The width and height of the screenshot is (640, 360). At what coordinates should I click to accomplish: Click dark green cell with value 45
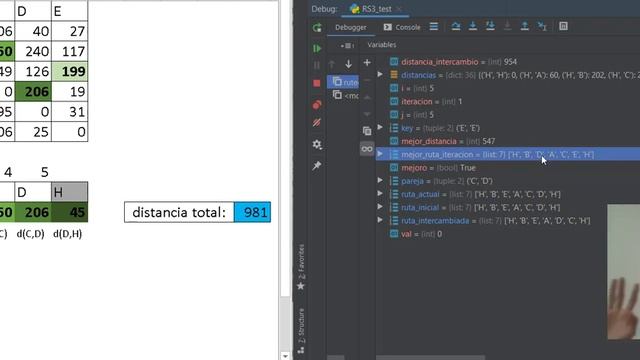(69, 212)
